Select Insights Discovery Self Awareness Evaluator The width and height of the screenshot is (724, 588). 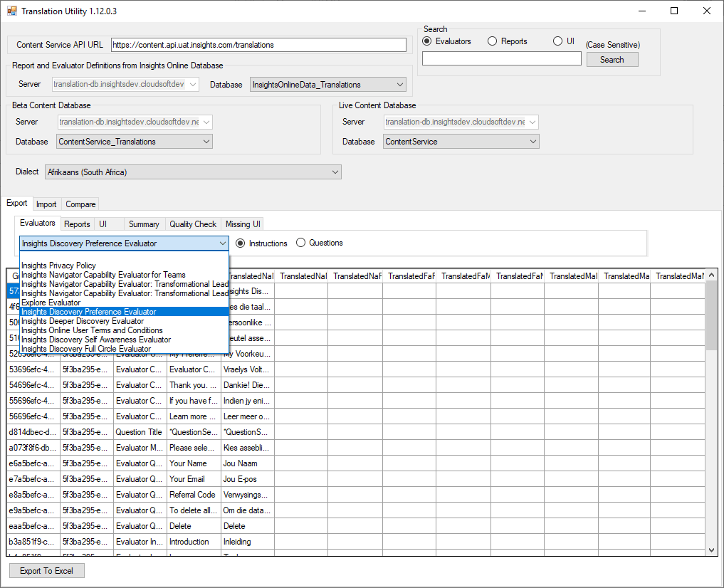[x=124, y=340]
